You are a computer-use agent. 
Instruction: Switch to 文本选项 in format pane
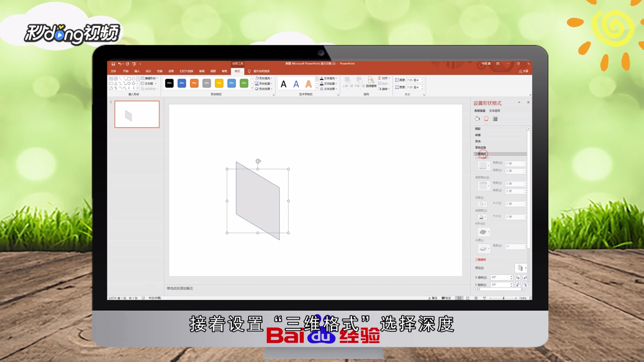pos(495,111)
